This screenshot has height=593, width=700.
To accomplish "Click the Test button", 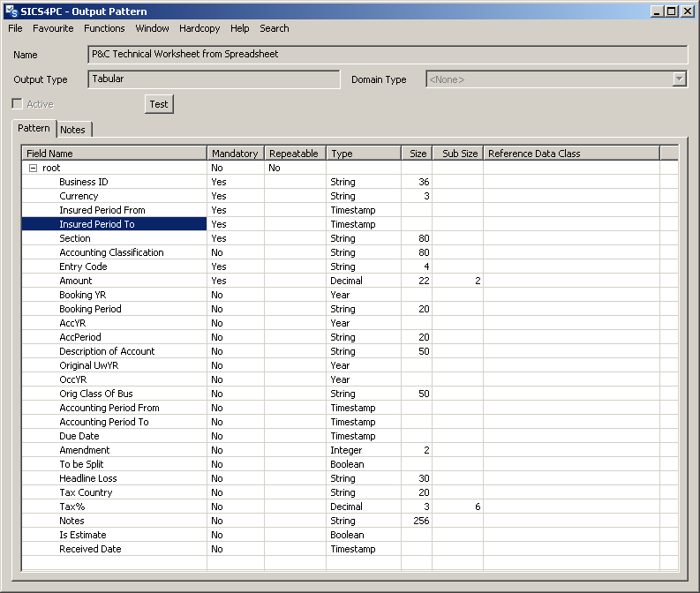I will [x=159, y=104].
